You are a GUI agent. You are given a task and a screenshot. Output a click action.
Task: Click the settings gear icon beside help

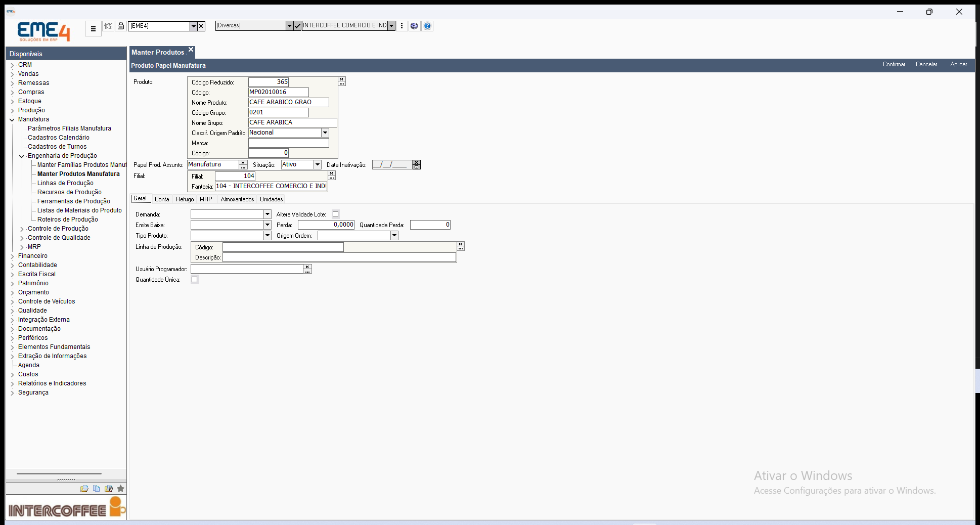(x=414, y=26)
